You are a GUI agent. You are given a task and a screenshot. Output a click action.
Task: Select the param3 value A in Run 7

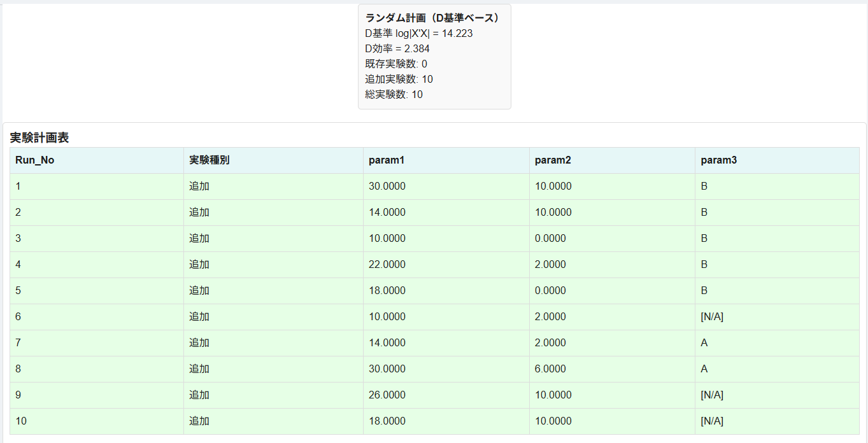click(704, 343)
